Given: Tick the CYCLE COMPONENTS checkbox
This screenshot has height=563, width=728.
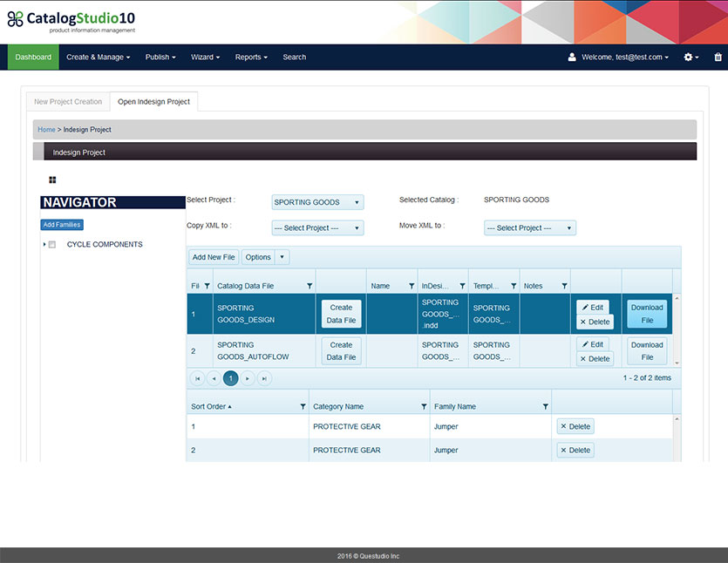Looking at the screenshot, I should (52, 245).
